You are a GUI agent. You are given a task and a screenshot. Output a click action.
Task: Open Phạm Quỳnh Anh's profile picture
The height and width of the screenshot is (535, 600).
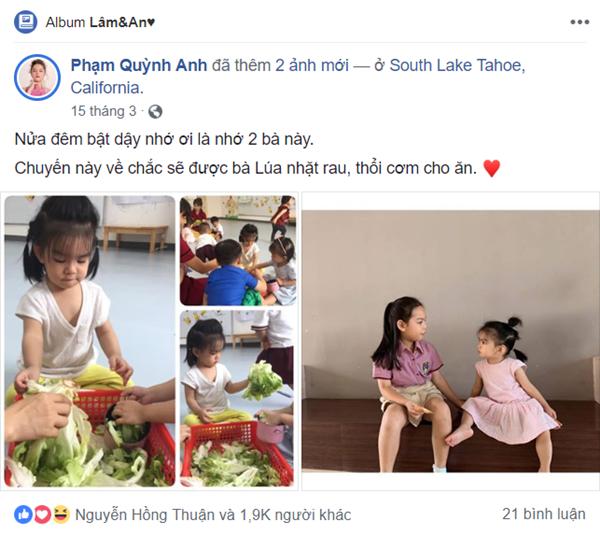[37, 77]
